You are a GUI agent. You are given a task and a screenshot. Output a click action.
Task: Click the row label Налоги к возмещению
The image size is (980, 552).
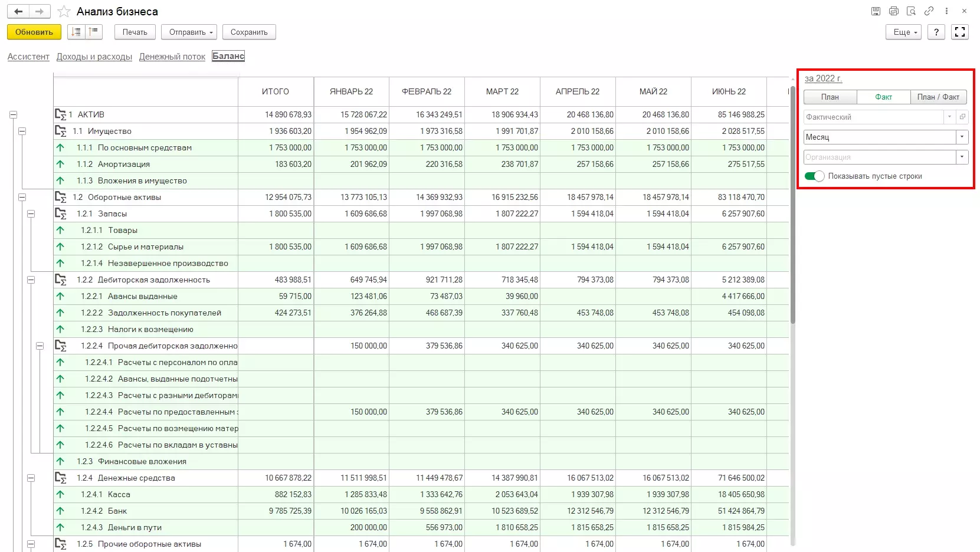[150, 329]
